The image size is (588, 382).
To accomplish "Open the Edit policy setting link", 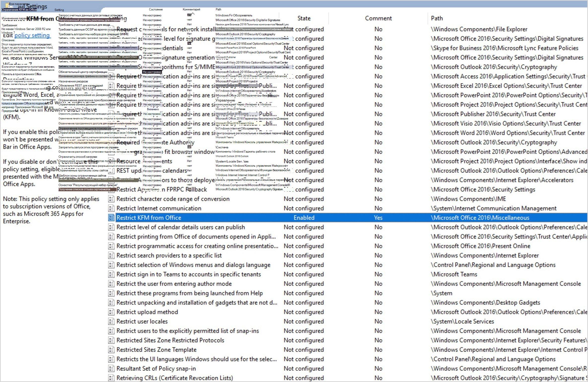I will [32, 35].
